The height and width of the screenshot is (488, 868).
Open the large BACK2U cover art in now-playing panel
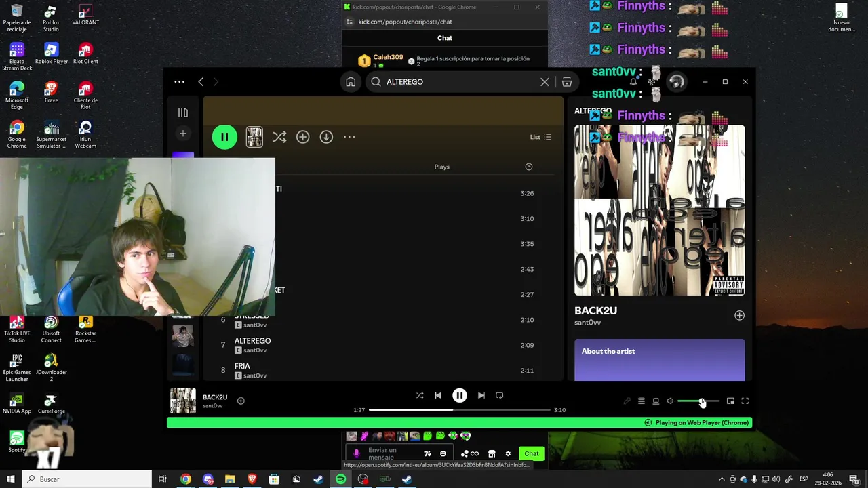coord(659,210)
